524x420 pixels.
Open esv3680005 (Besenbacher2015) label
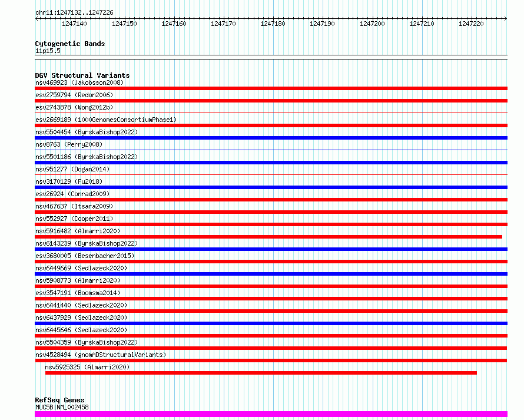click(x=85, y=256)
